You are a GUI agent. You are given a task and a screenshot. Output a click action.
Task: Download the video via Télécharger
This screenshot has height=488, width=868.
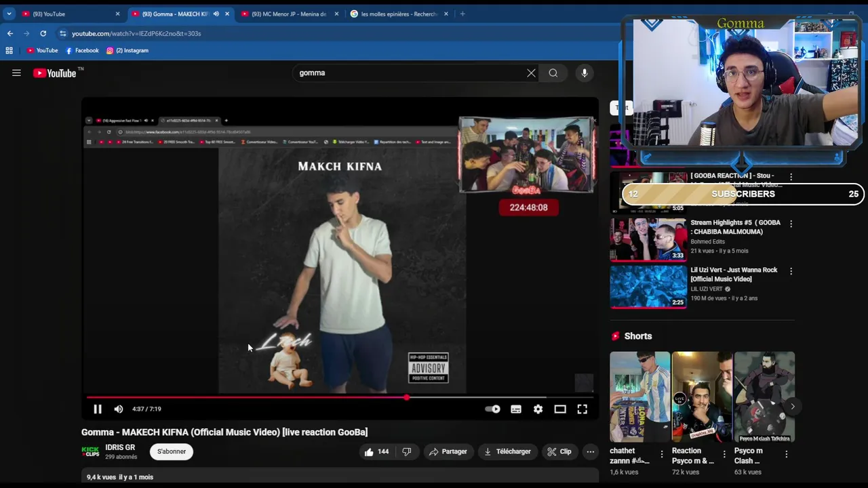[x=508, y=451]
